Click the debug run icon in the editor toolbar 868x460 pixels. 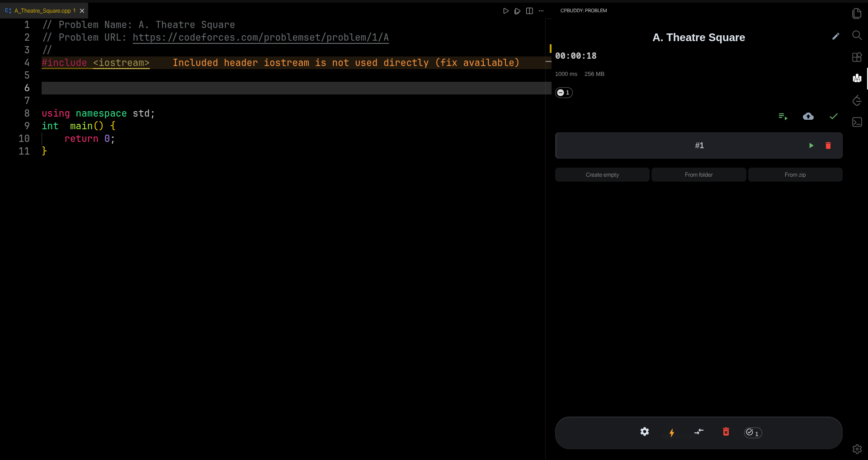(x=517, y=11)
